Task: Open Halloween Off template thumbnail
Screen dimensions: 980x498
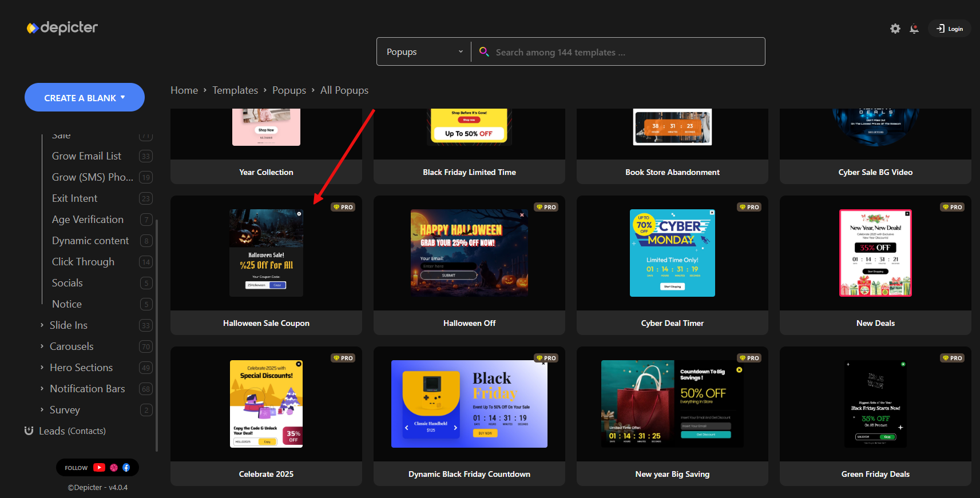Action: 469,253
